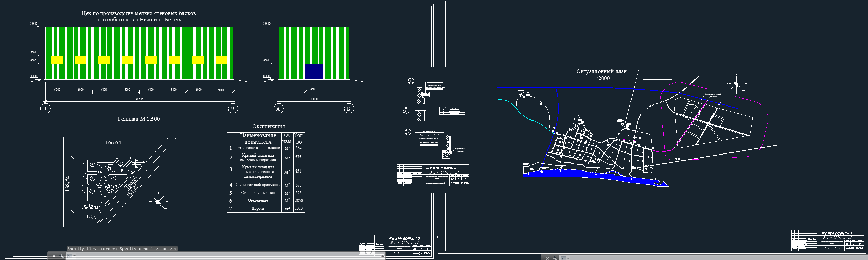Screen dimensions: 868x260
Task: Click the '1:2000' scale text
Action: pyautogui.click(x=602, y=78)
